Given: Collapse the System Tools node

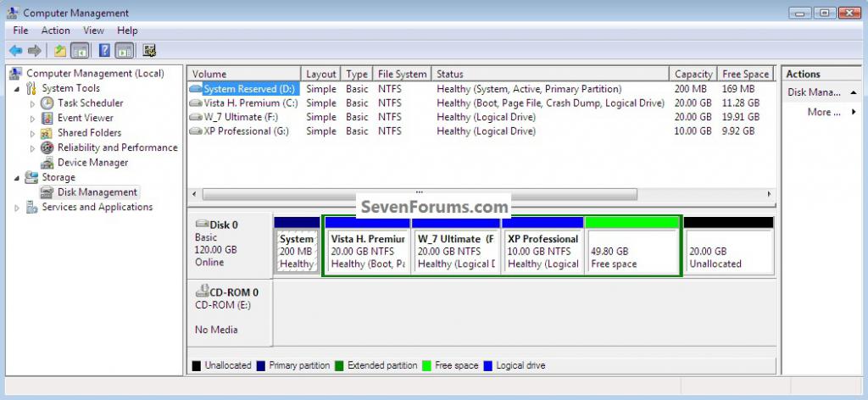Looking at the screenshot, I should pyautogui.click(x=17, y=89).
